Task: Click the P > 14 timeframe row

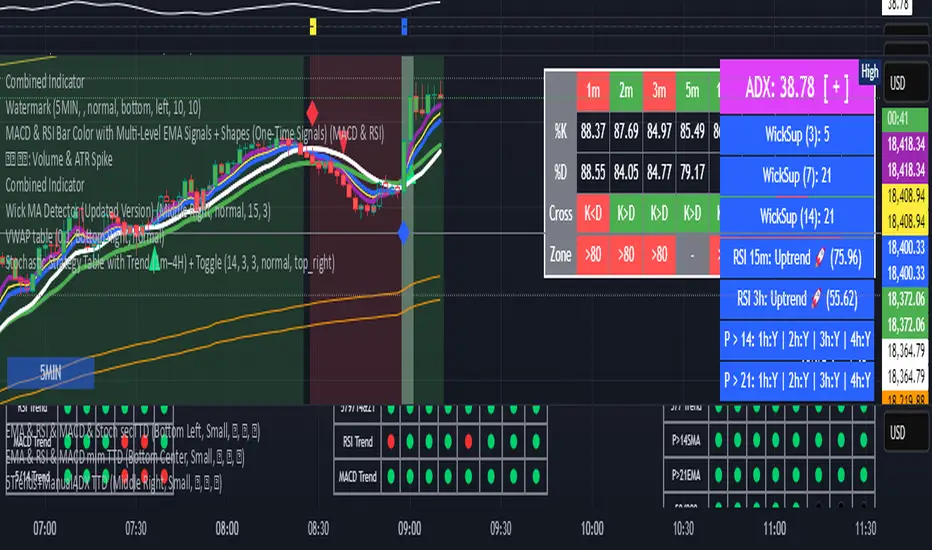Action: (797, 340)
